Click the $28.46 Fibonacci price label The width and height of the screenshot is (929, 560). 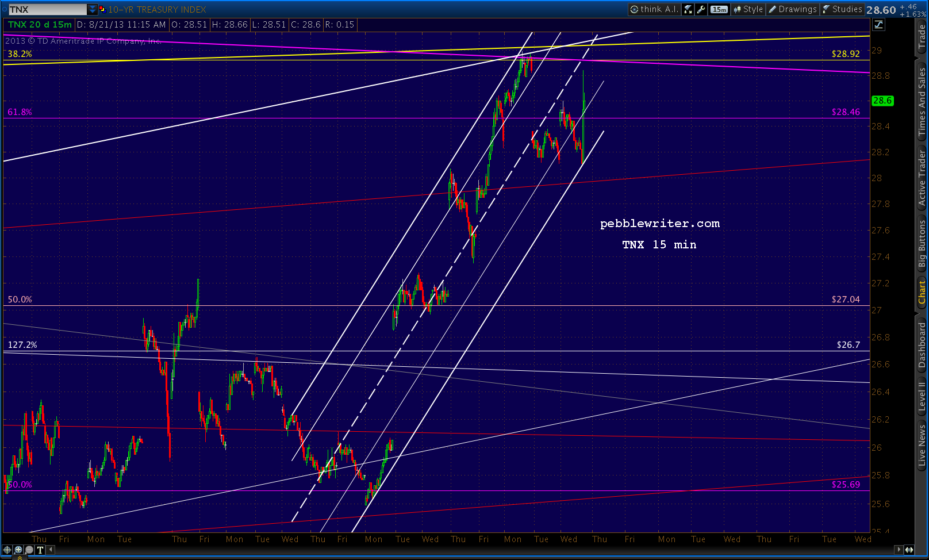click(846, 112)
